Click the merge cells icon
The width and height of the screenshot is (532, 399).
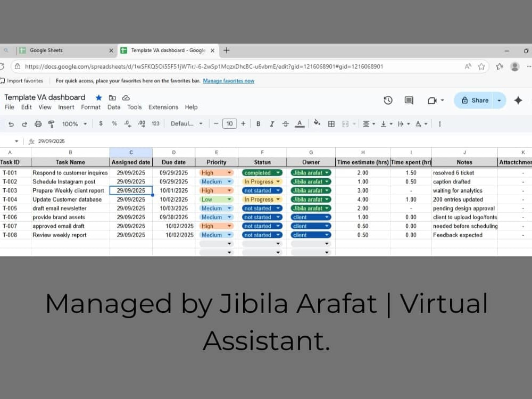pyautogui.click(x=345, y=124)
